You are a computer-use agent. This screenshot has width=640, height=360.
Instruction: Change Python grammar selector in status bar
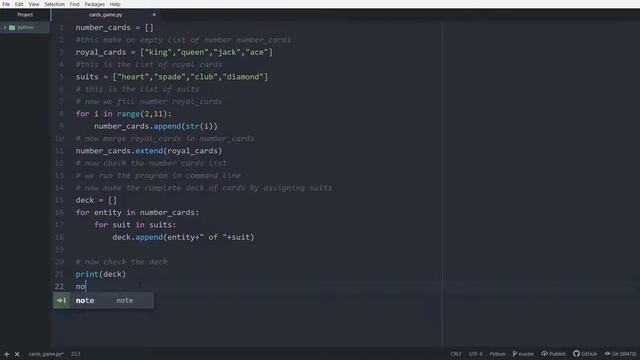click(x=497, y=354)
